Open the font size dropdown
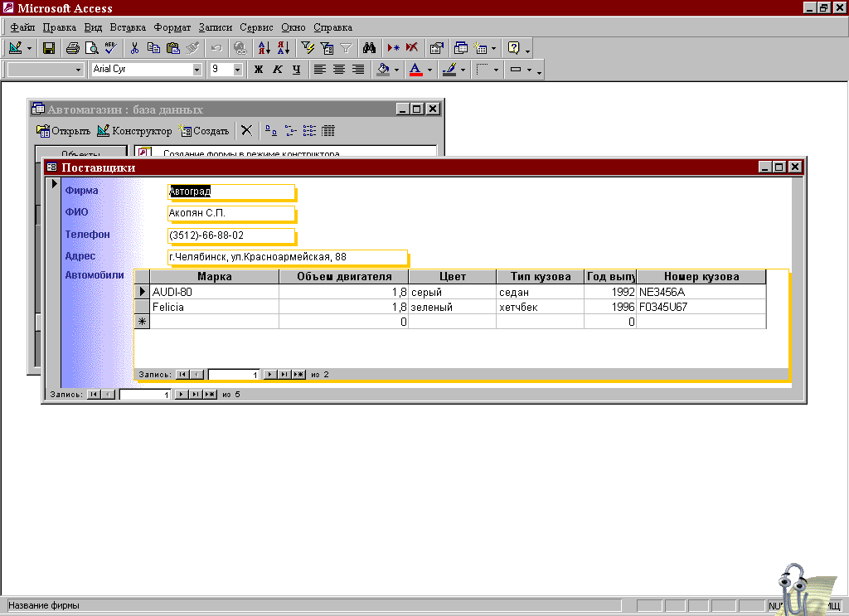Screen dimensions: 849x616 click(237, 70)
